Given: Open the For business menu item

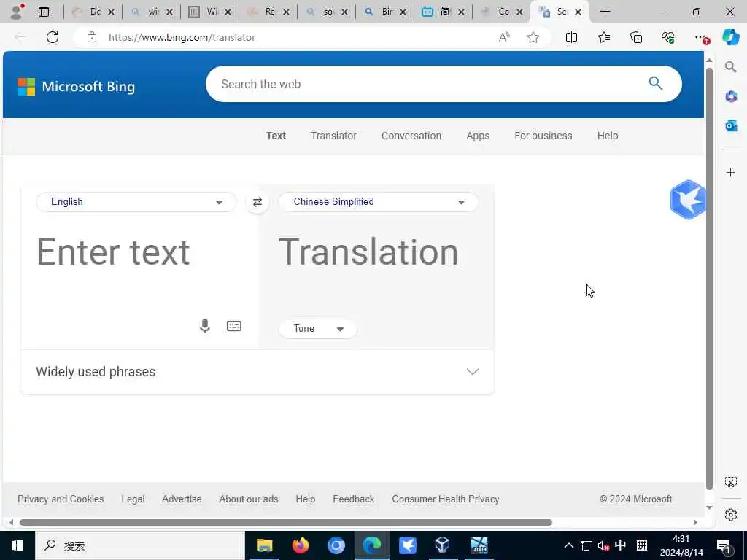Looking at the screenshot, I should (543, 136).
